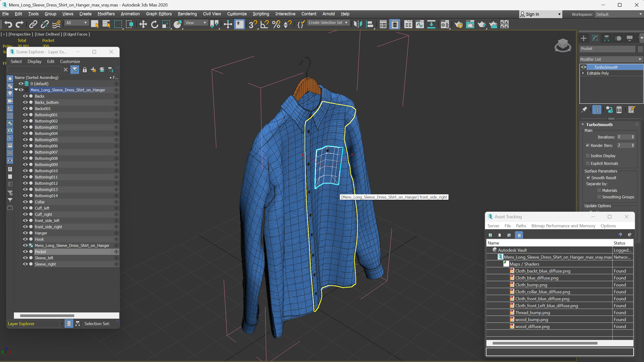The image size is (644, 362).
Task: Toggle the Percent Snap button
Action: (x=276, y=24)
